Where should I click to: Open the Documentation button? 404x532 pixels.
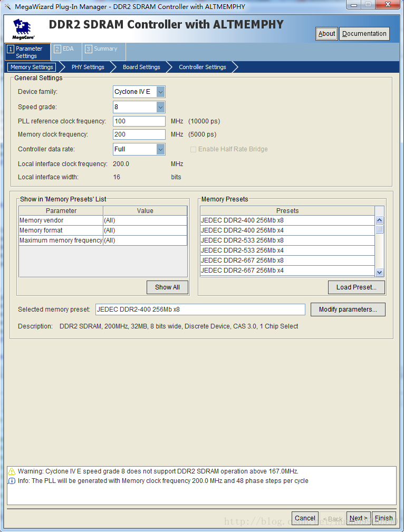364,34
